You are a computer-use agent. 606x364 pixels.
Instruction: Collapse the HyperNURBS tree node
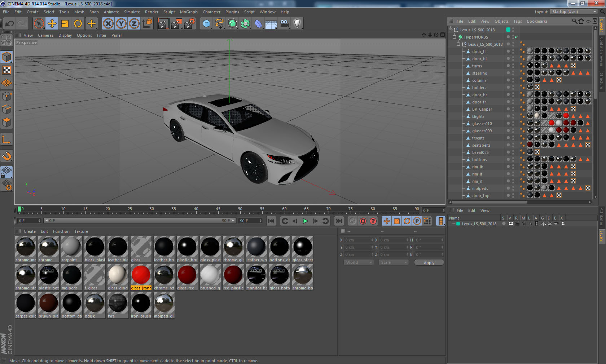tap(454, 37)
